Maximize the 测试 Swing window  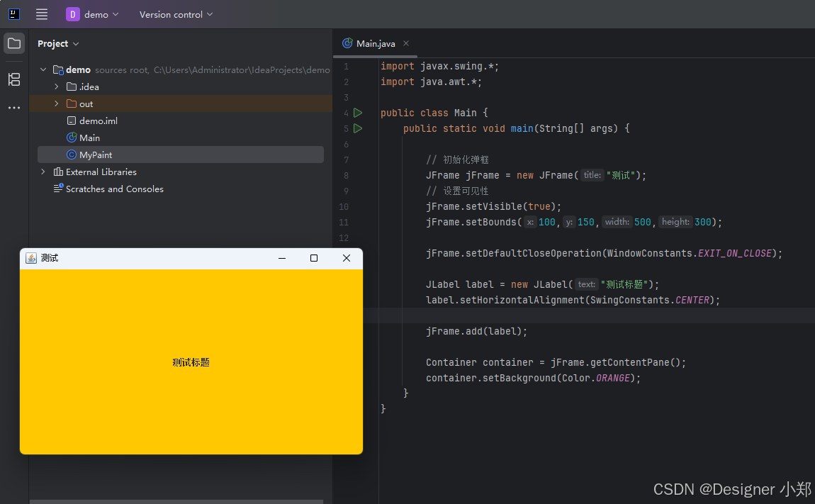pyautogui.click(x=314, y=258)
